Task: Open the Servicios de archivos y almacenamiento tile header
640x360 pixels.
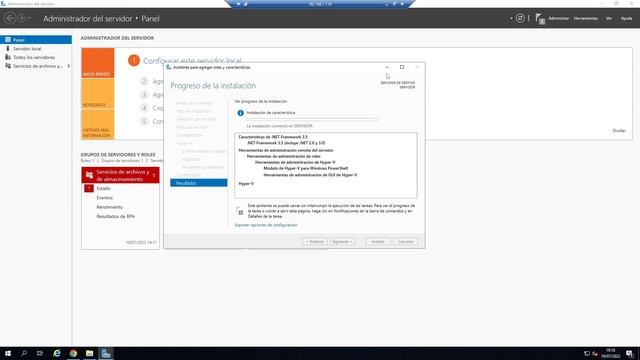Action: [120, 175]
